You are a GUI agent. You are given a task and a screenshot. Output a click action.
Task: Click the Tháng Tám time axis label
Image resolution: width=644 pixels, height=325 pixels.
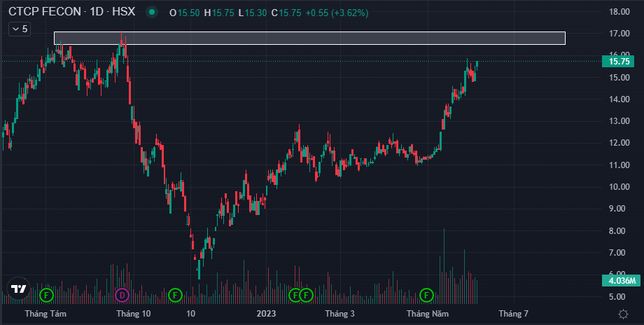point(45,314)
